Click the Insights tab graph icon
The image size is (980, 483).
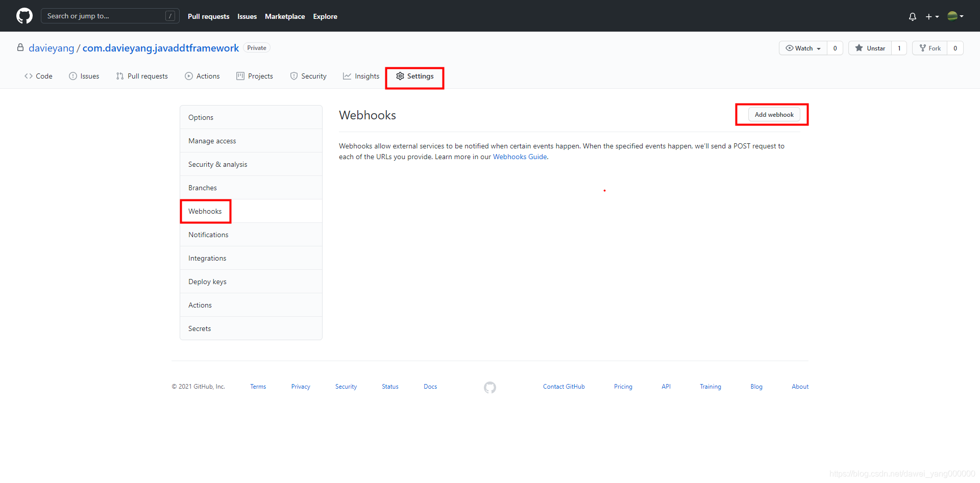(347, 76)
